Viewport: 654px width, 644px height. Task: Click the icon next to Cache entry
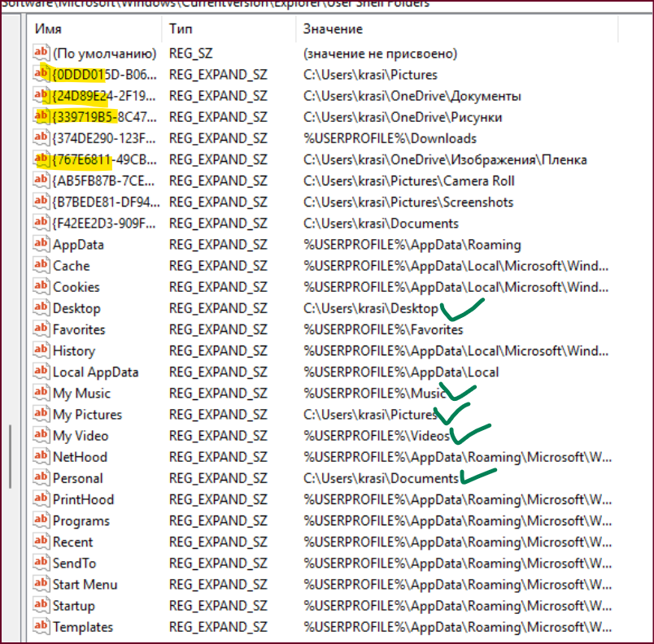(41, 265)
